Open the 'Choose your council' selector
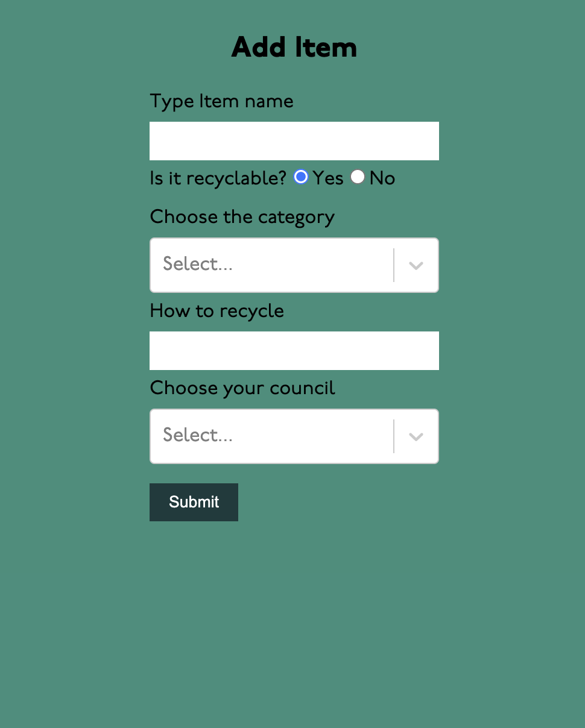 [271, 436]
